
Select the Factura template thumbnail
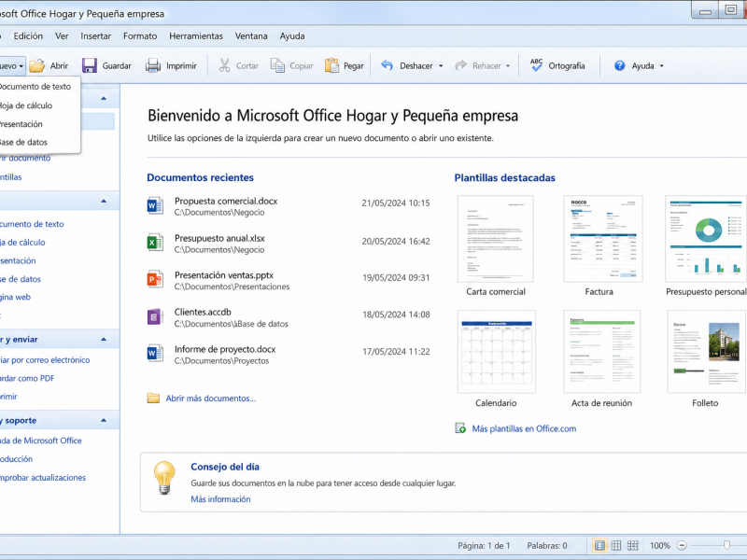(x=602, y=239)
